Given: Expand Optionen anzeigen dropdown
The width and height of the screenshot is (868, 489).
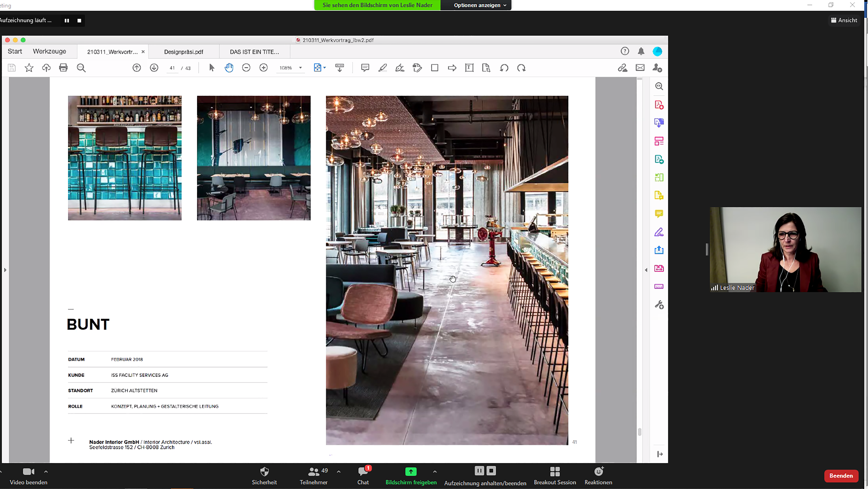Looking at the screenshot, I should (x=479, y=5).
